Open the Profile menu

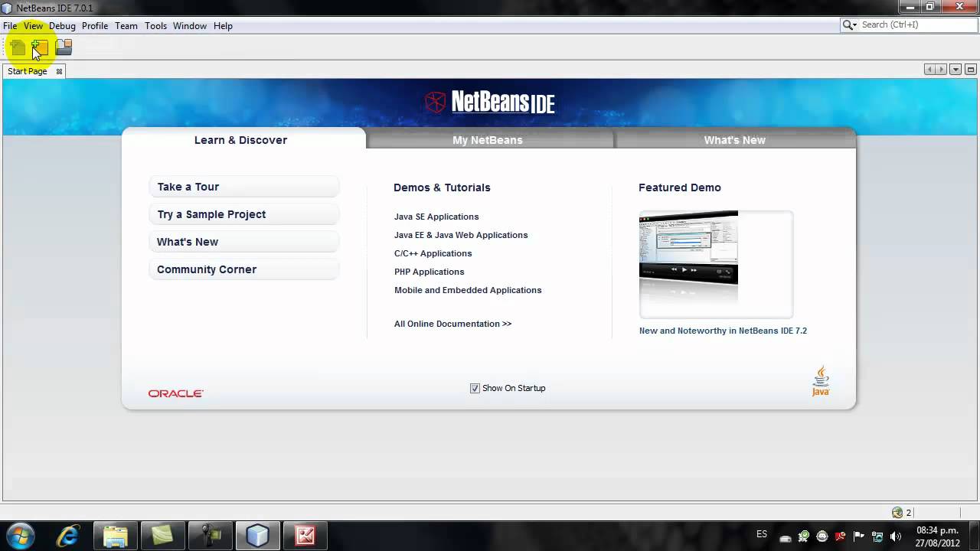[x=95, y=25]
